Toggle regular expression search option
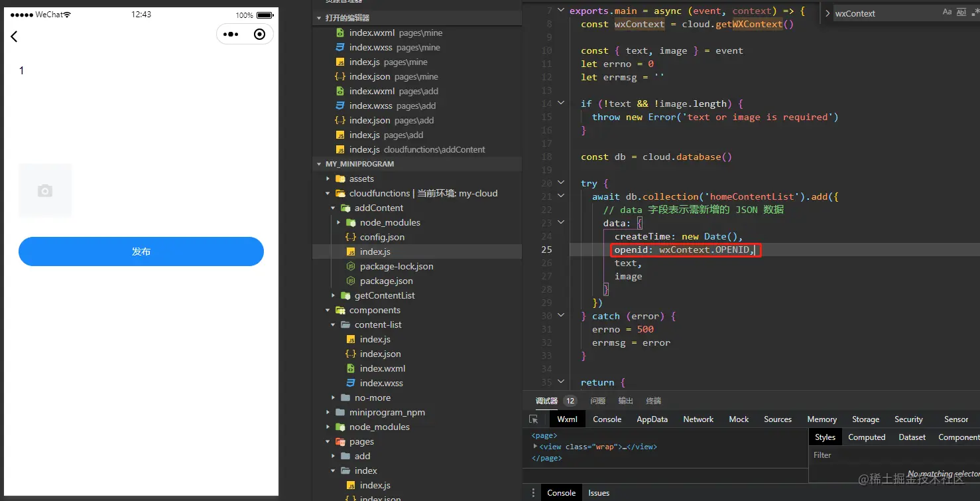The width and height of the screenshot is (980, 501). coord(975,13)
